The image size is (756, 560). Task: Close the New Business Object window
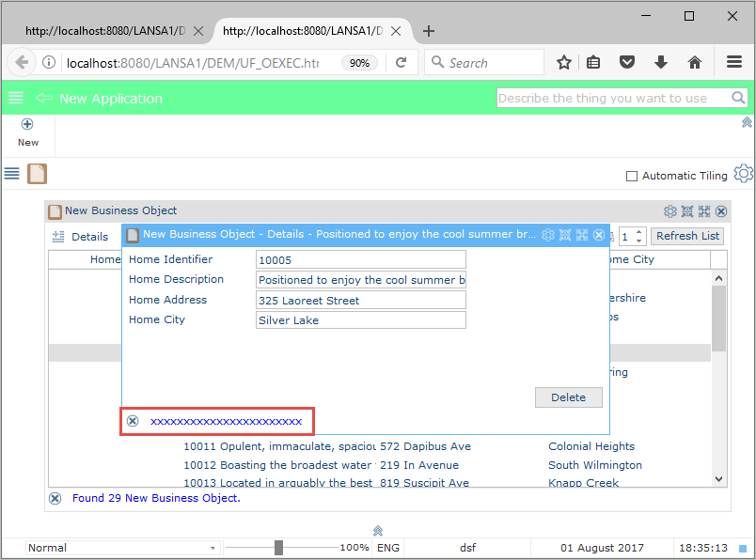click(721, 211)
